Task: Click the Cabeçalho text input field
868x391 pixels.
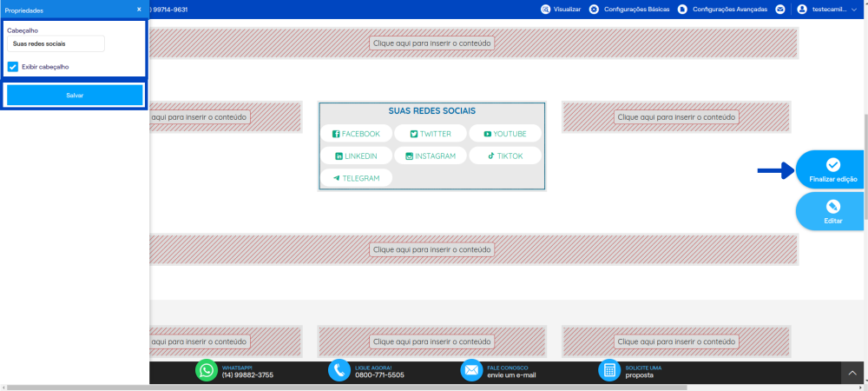Action: coord(56,43)
